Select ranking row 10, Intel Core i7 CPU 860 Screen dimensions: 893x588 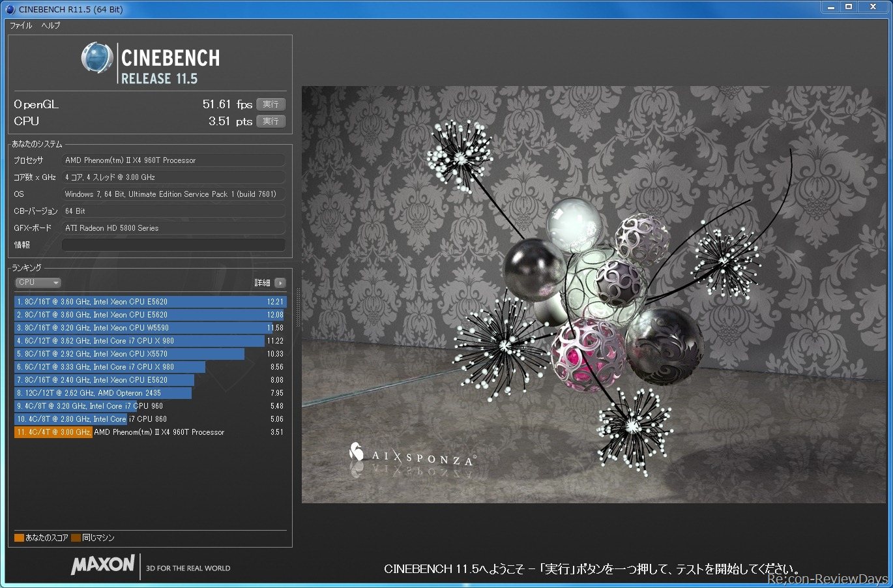click(149, 419)
